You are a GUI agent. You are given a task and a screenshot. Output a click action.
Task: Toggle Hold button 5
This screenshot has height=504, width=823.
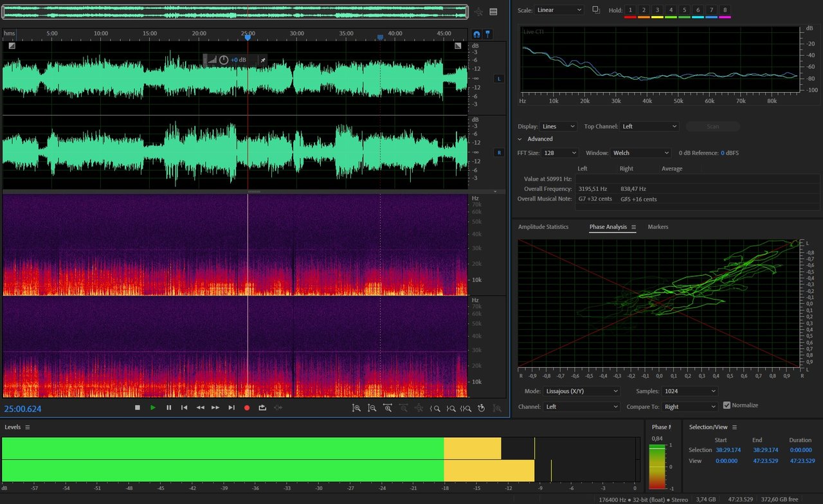point(685,10)
